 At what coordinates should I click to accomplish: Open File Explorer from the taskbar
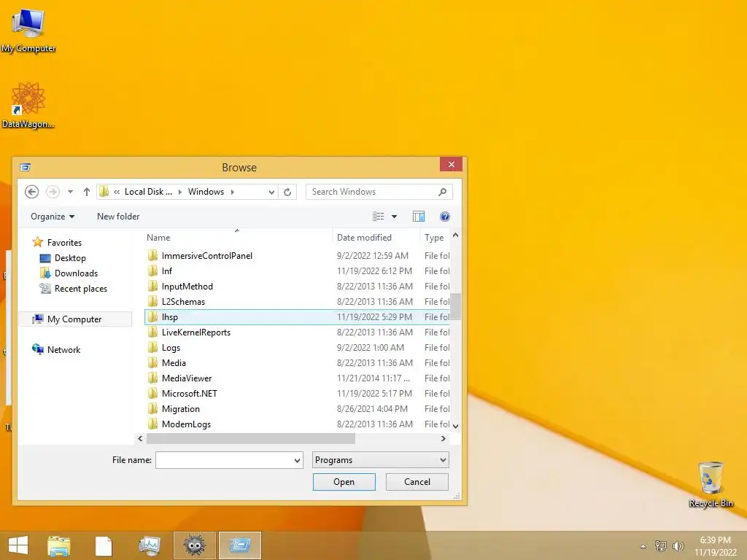coord(58,545)
